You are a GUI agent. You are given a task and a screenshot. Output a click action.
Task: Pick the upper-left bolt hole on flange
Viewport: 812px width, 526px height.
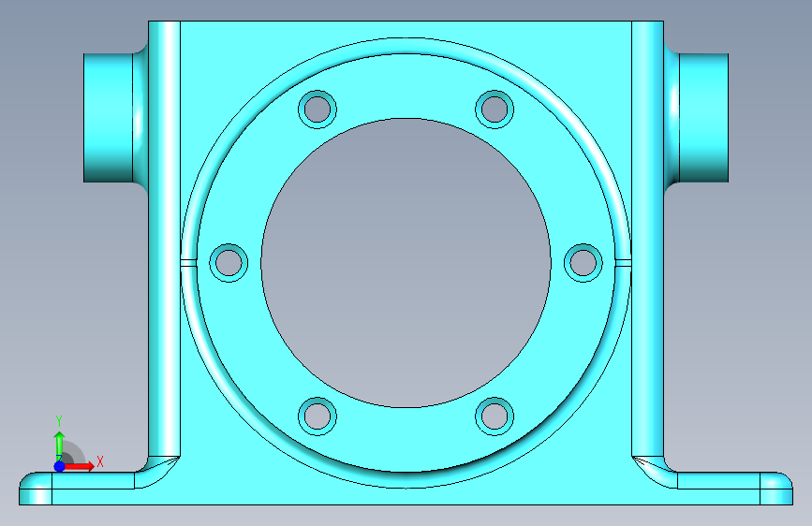pyautogui.click(x=317, y=110)
